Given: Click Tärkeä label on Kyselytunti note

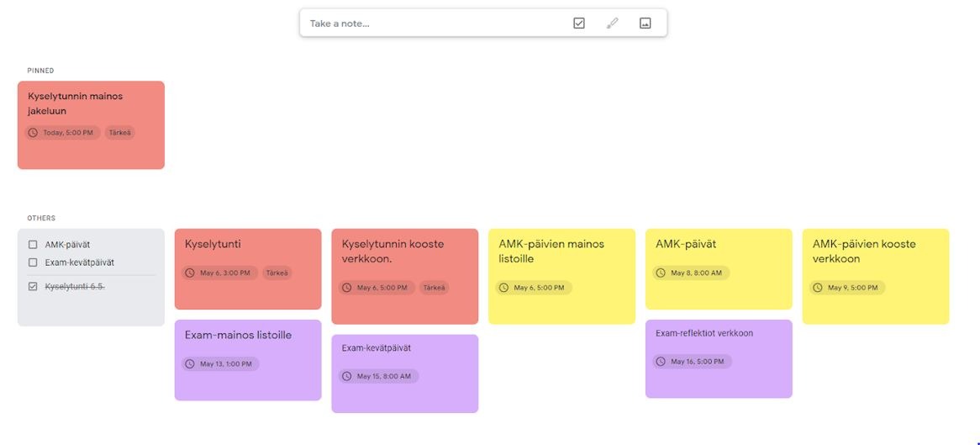Looking at the screenshot, I should tap(277, 273).
